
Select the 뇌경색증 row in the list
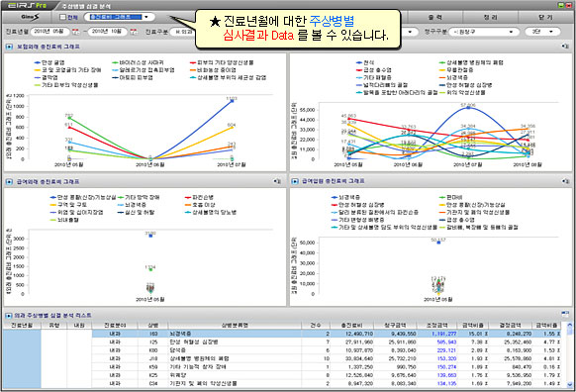[x=327, y=334]
